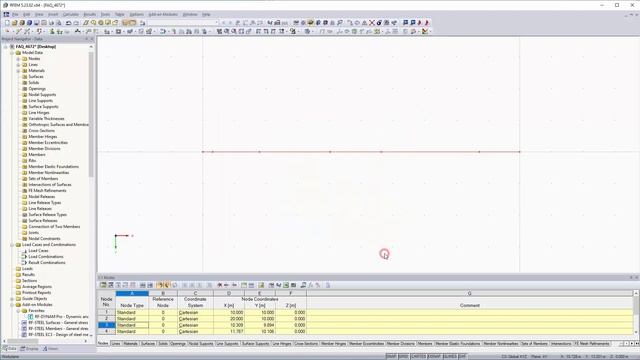Open the load case dropdown in toolbar
Viewport: 640px width, 360px height.
point(217,23)
